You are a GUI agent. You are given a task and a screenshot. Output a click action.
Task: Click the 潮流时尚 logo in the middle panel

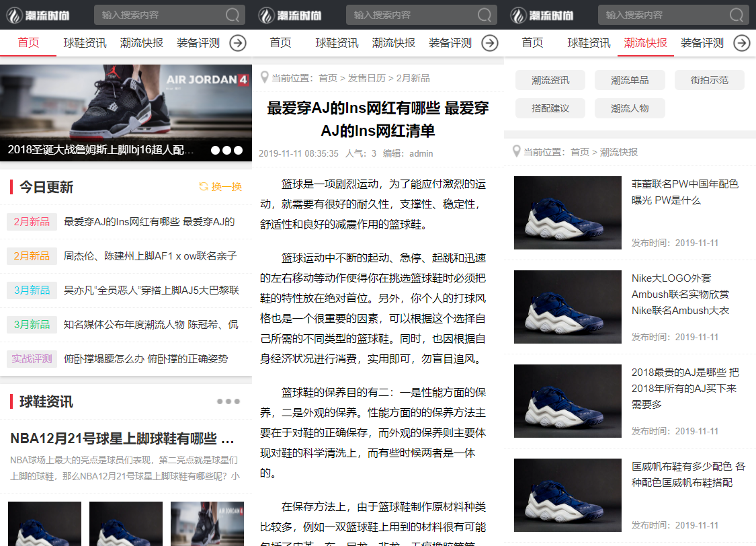tap(290, 15)
